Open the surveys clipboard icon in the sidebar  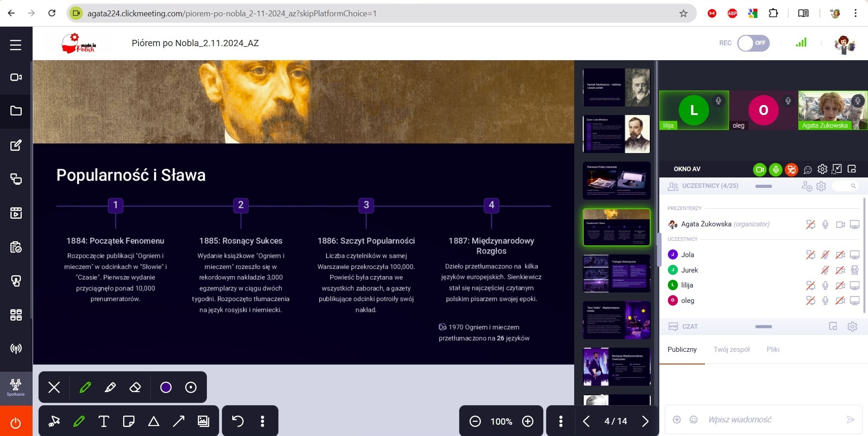(16, 247)
